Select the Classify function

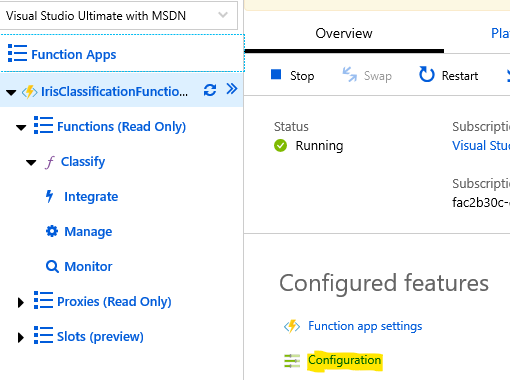(83, 162)
